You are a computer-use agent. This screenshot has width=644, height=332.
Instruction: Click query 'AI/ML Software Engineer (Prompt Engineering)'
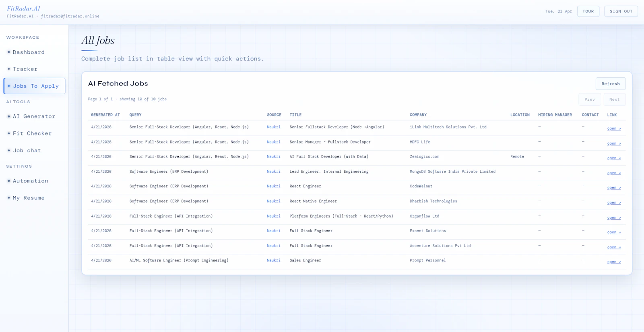pyautogui.click(x=179, y=260)
